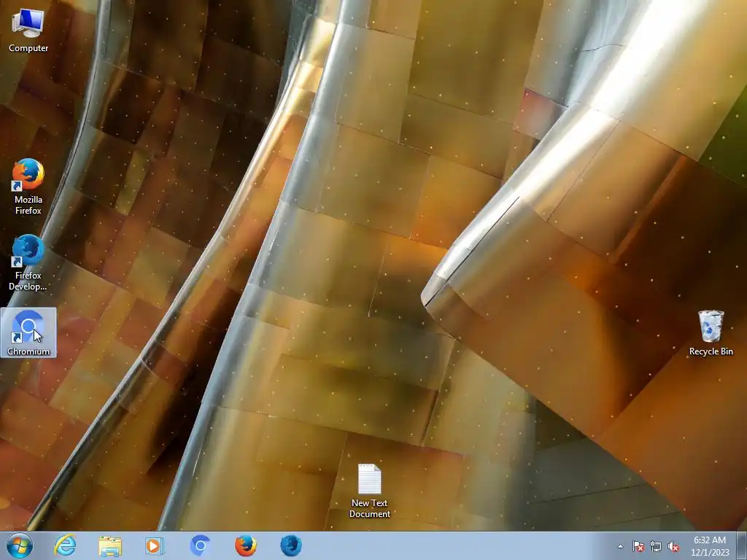Select the 'Recycle Bin' label text
Screen dimensions: 747x560
[x=711, y=351]
